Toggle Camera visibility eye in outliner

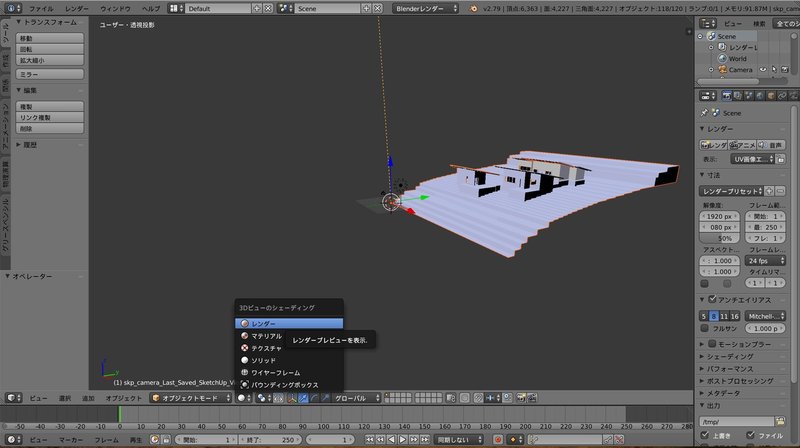pos(763,69)
